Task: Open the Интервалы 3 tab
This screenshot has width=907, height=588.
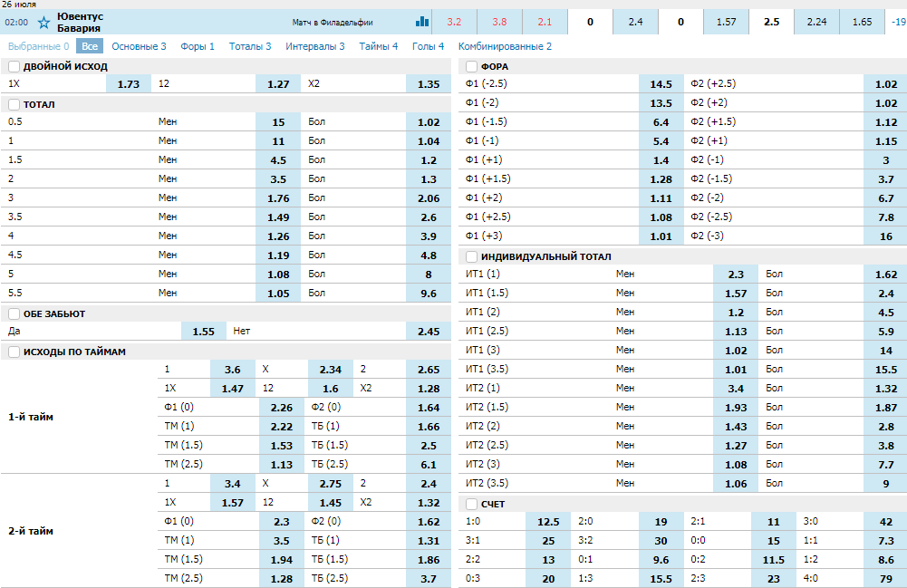Action: tap(315, 46)
